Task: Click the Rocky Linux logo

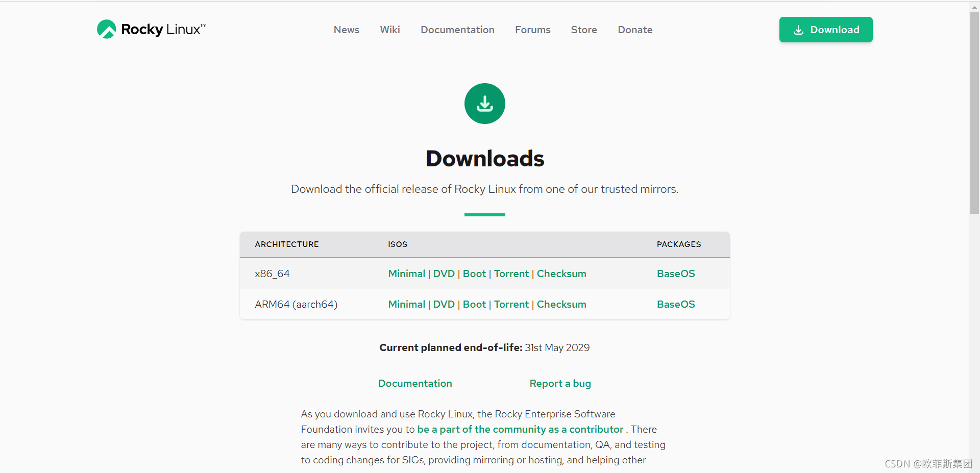Action: pyautogui.click(x=152, y=29)
